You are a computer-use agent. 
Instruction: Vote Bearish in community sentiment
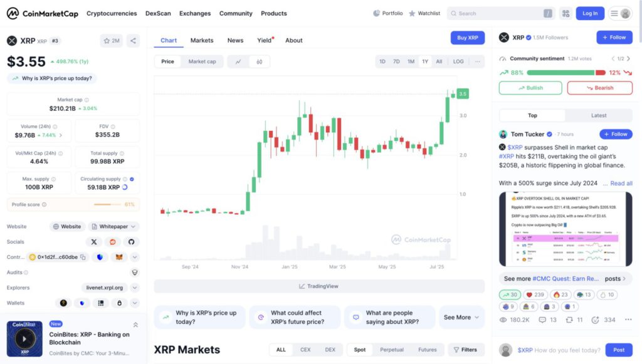click(599, 88)
